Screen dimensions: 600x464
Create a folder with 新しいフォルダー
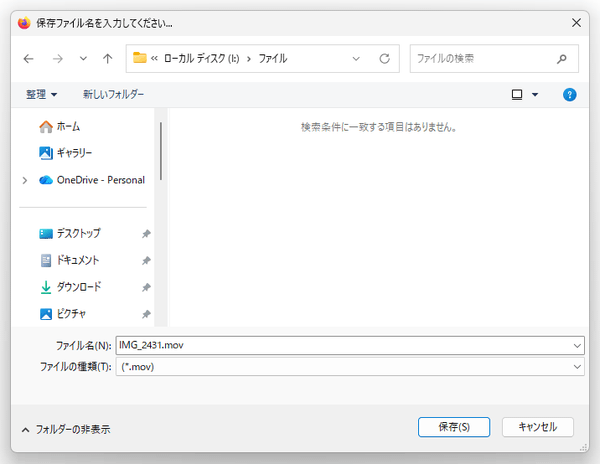click(114, 94)
